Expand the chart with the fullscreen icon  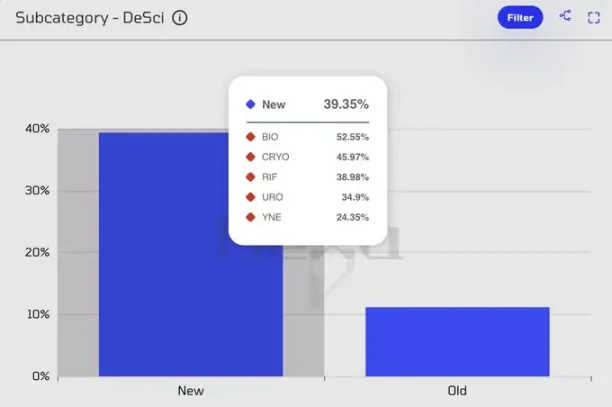coord(593,17)
